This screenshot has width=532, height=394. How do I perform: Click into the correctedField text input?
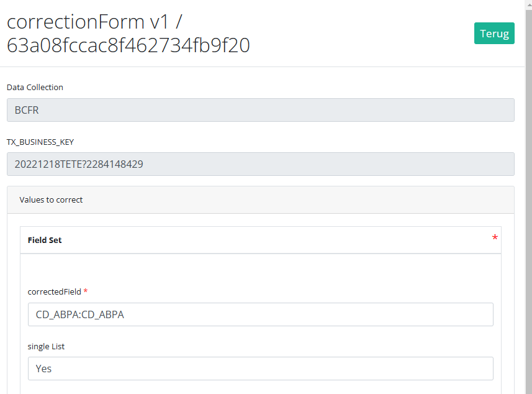(260, 314)
